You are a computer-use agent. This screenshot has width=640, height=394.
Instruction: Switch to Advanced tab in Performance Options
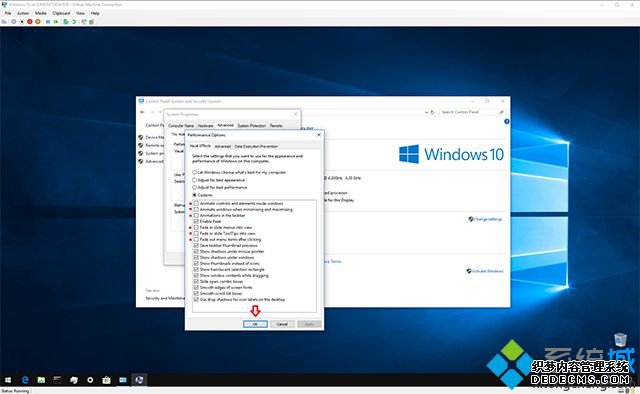(x=222, y=146)
